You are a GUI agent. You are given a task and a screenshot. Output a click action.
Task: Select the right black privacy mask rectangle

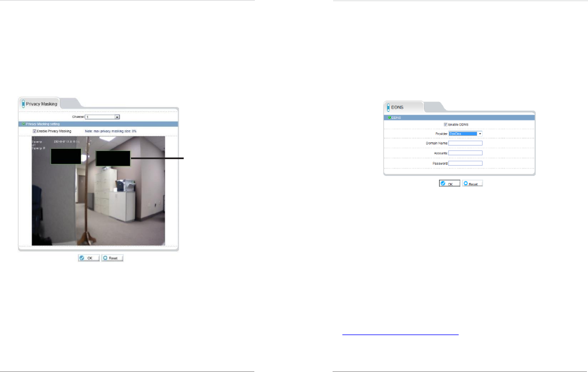pyautogui.click(x=113, y=158)
